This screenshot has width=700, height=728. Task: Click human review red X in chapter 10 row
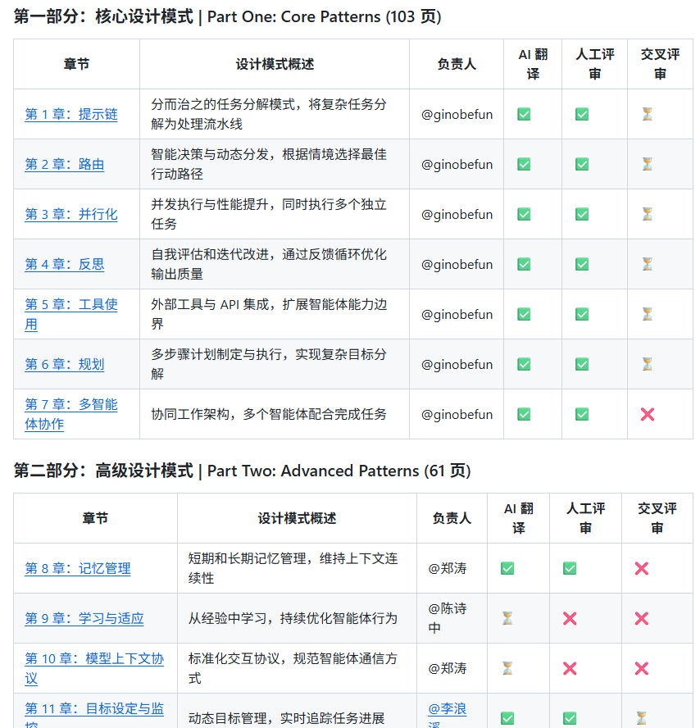[x=569, y=668]
